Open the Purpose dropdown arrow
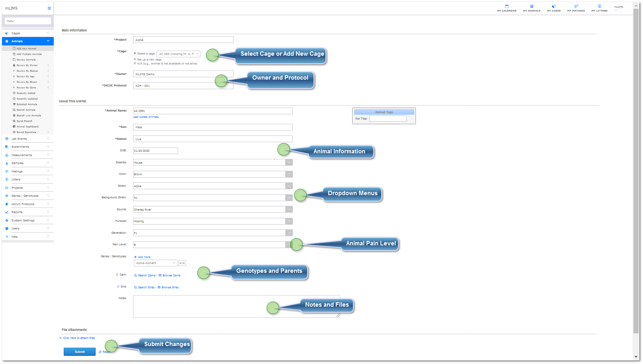643x364 pixels. [x=289, y=221]
